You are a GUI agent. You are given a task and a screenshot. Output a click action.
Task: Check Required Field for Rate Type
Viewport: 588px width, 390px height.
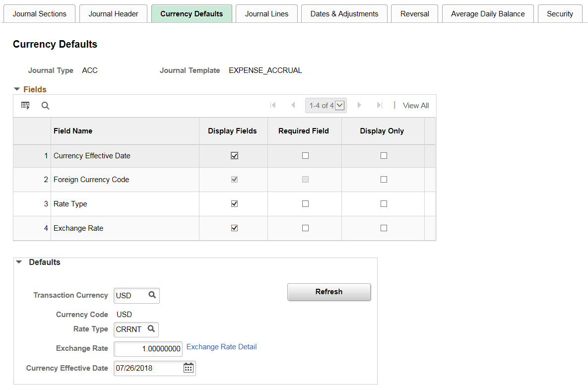coord(304,203)
